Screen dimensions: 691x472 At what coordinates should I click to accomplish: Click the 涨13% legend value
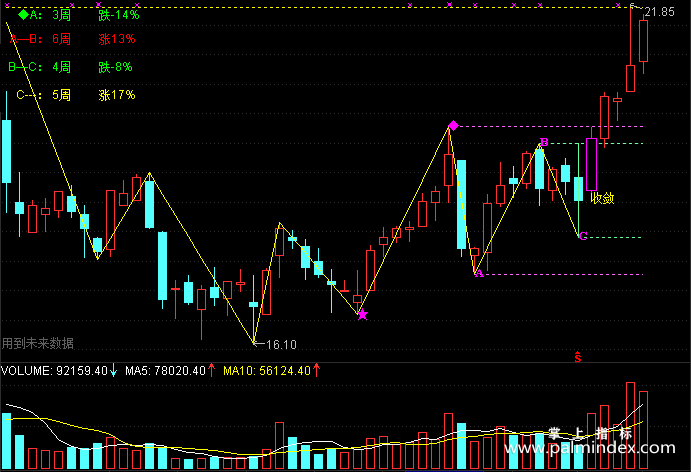tap(117, 39)
